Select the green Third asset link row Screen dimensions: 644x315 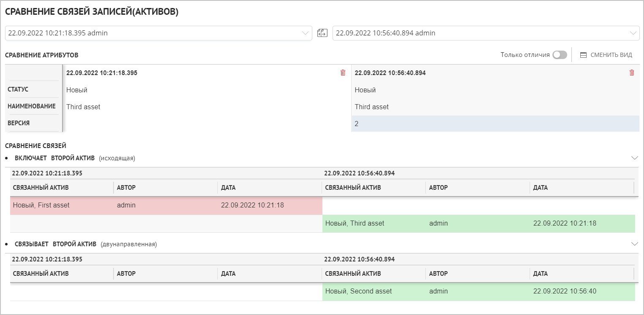point(478,223)
